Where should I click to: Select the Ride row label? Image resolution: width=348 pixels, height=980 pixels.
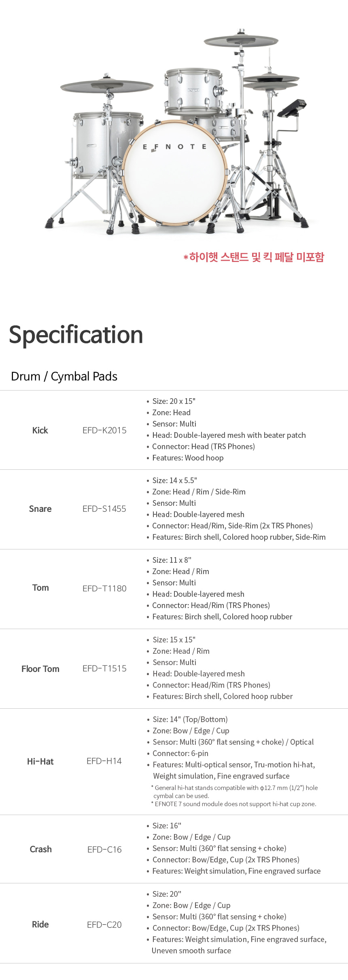coord(40,924)
